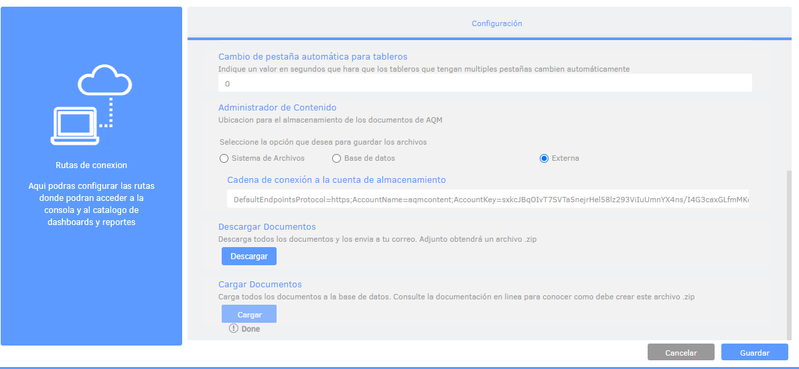Select the Externa radio option
Screen dimensions: 799x369
click(x=544, y=159)
